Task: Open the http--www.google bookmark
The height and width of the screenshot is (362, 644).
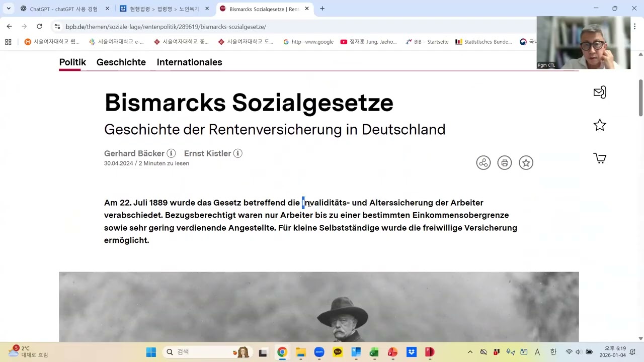Action: tap(308, 42)
